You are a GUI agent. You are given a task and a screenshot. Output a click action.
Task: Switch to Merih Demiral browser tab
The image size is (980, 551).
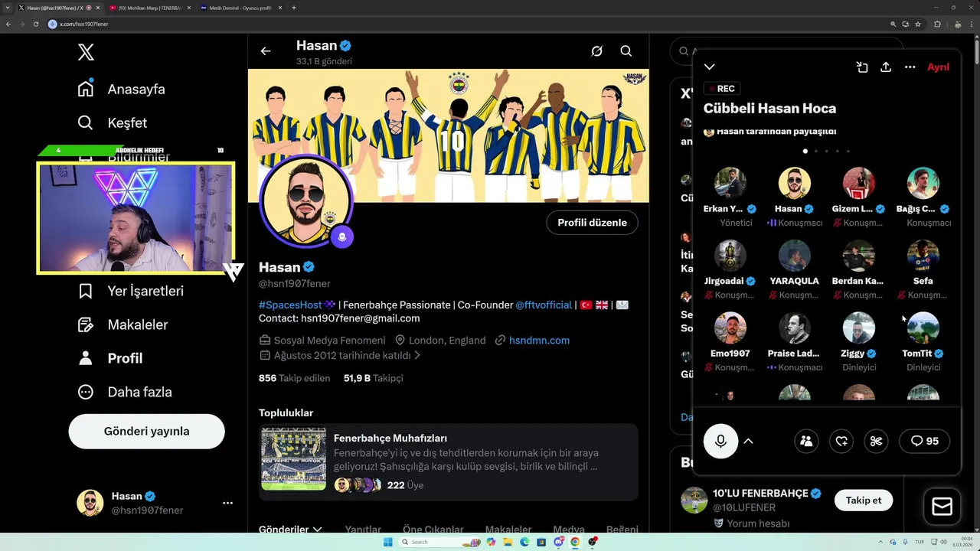(240, 8)
